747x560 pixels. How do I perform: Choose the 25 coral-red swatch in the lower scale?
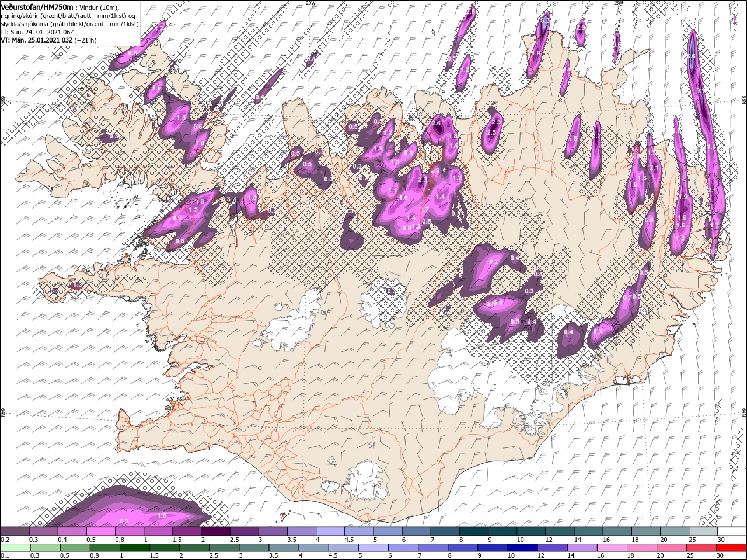(700, 548)
